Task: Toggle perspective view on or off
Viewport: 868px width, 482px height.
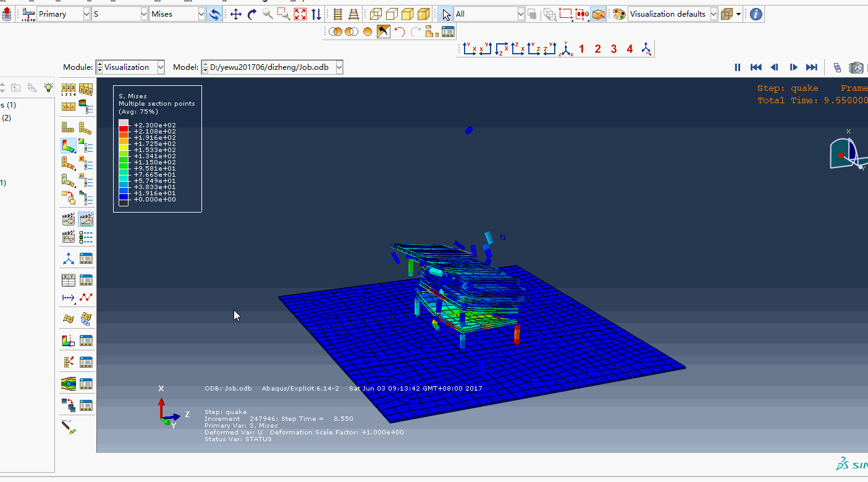Action: [354, 14]
